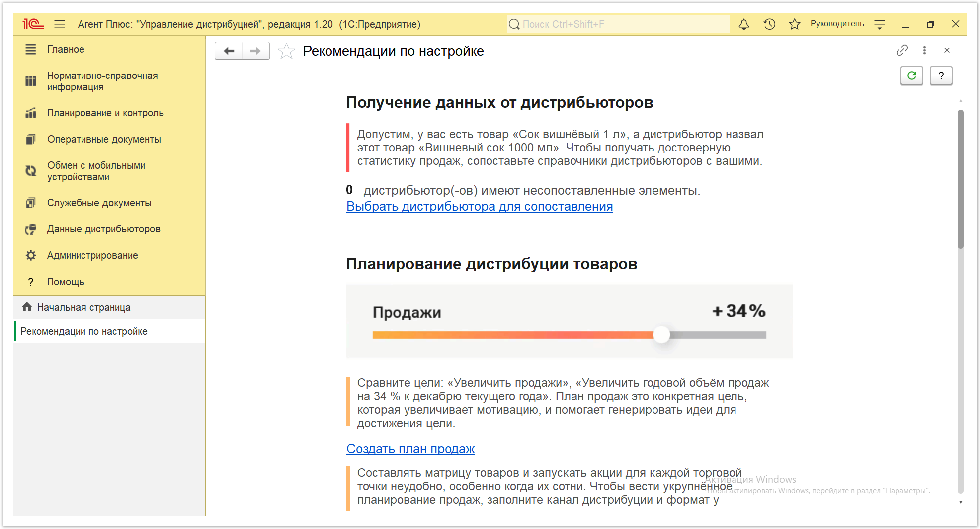Open the main hamburger menu in the title bar
The width and height of the screenshot is (980, 529).
pyautogui.click(x=60, y=24)
